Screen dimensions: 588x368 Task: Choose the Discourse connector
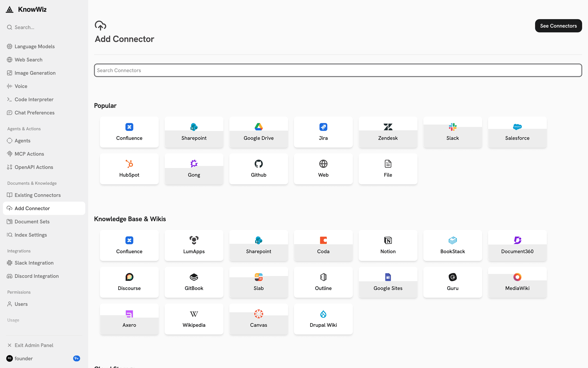point(129,282)
